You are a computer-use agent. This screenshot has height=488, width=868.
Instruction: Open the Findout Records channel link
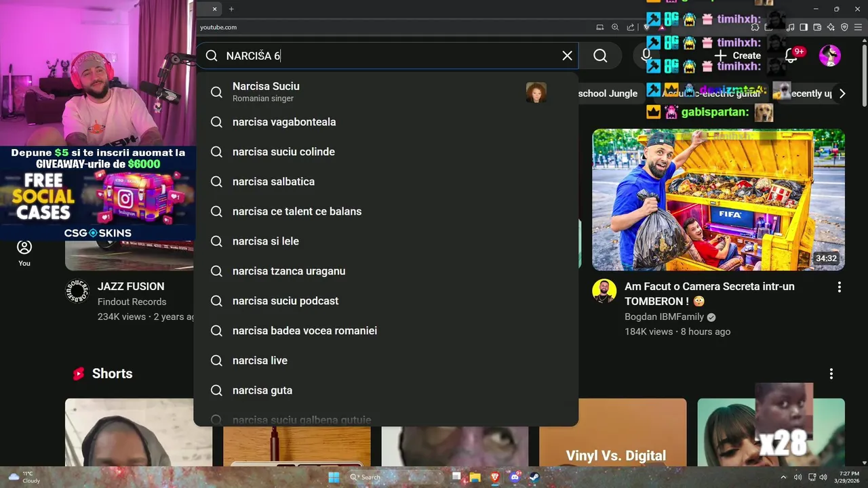pyautogui.click(x=132, y=302)
